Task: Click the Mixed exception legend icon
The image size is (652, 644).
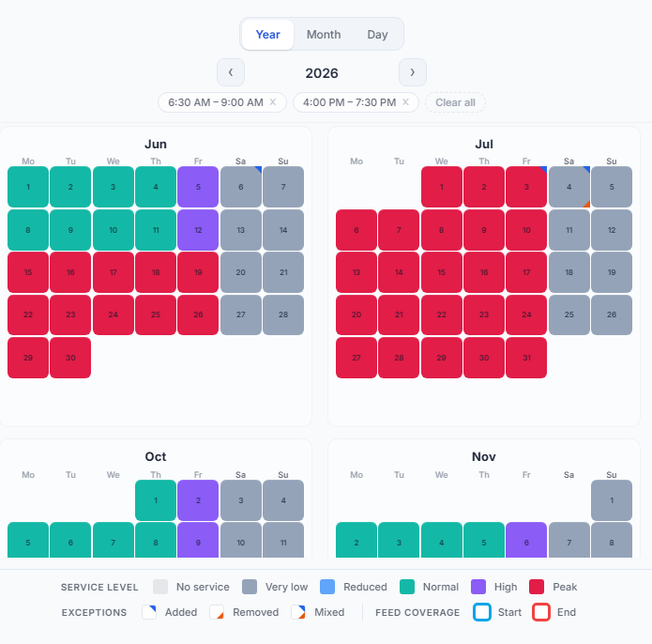Action: click(298, 612)
